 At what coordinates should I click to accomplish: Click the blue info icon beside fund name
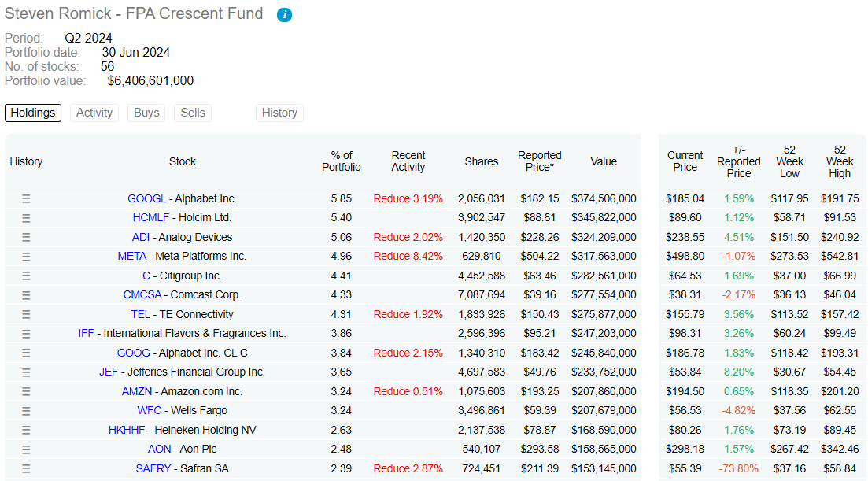point(284,15)
